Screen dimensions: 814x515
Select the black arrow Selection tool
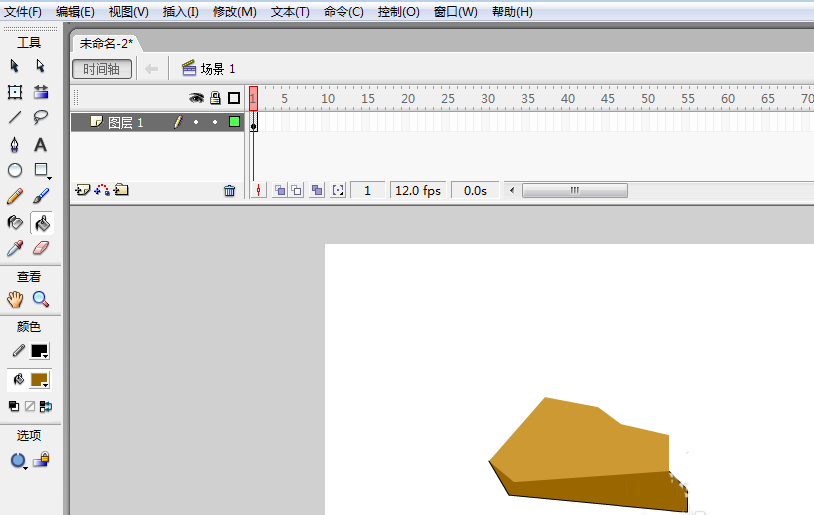15,66
